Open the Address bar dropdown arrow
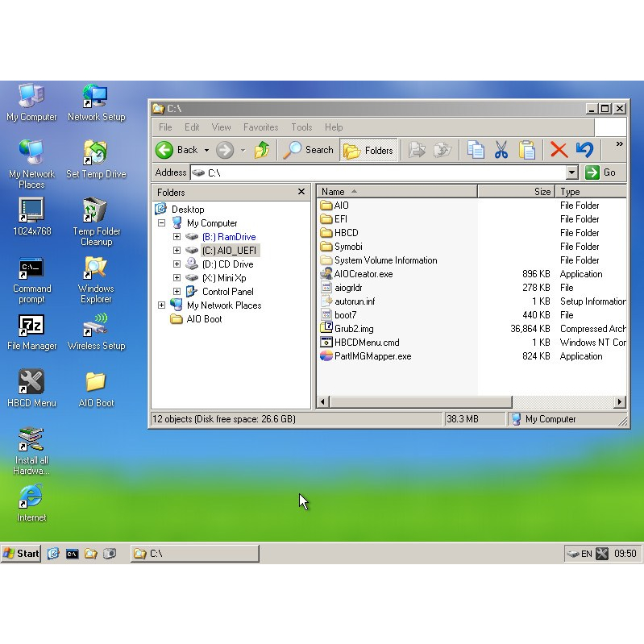 571,172
